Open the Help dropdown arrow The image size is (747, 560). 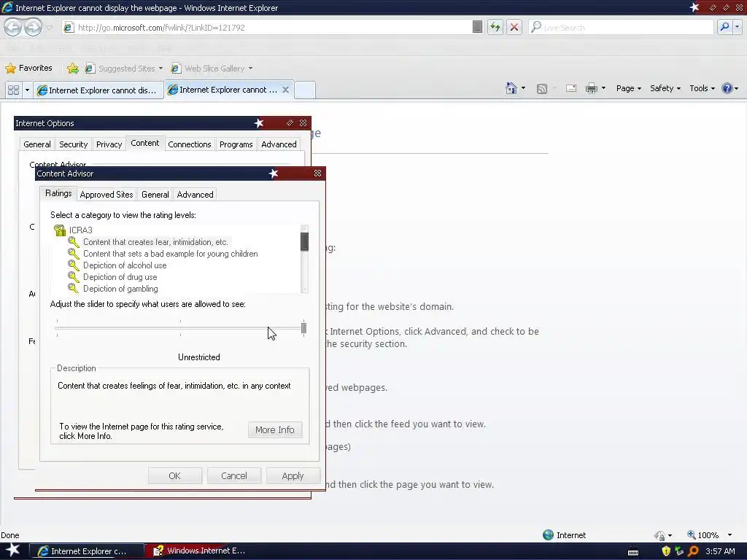coord(736,88)
